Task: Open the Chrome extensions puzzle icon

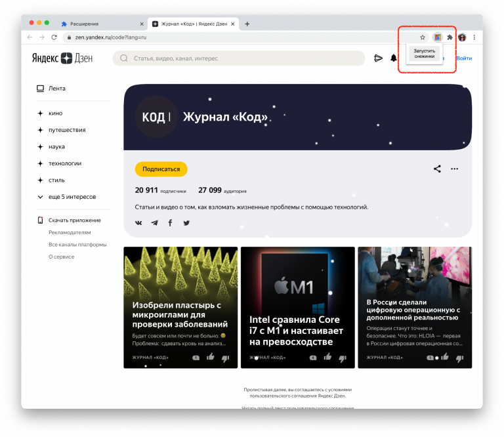Action: point(450,37)
